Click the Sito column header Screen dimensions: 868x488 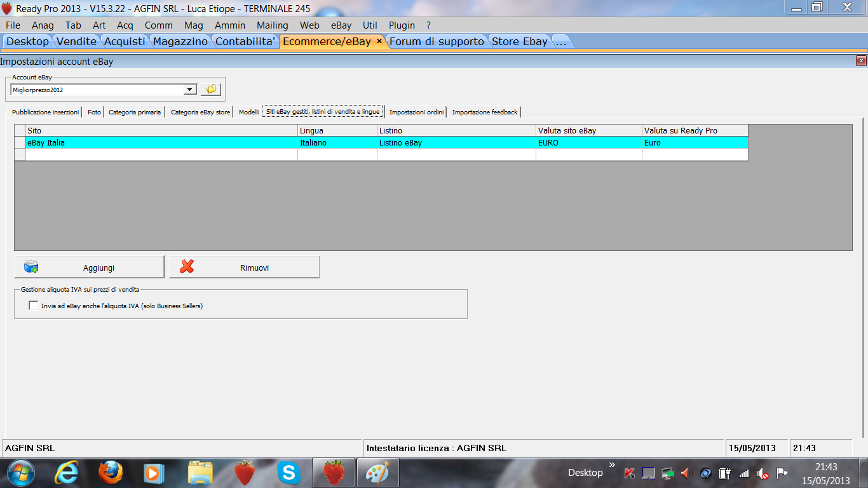click(161, 131)
